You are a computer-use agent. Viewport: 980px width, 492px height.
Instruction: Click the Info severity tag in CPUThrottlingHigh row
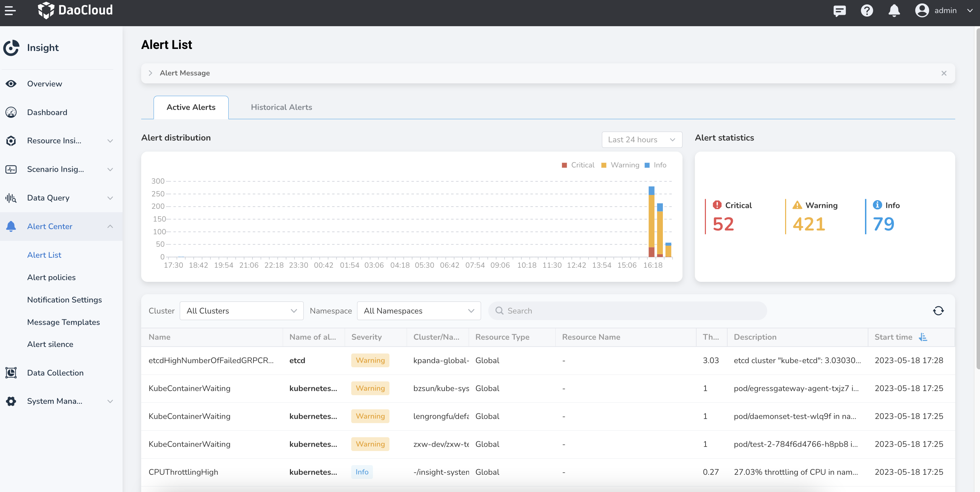pyautogui.click(x=362, y=472)
